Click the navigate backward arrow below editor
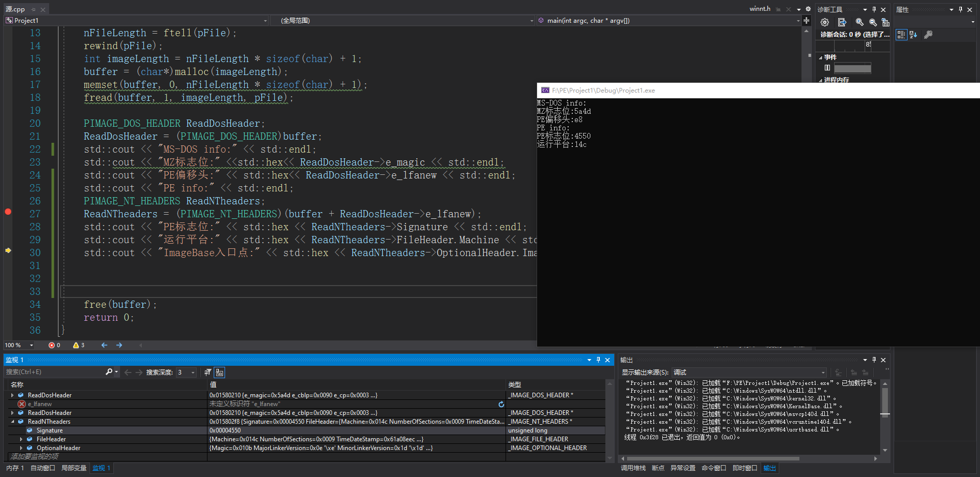Viewport: 980px width, 477px height. (x=105, y=345)
